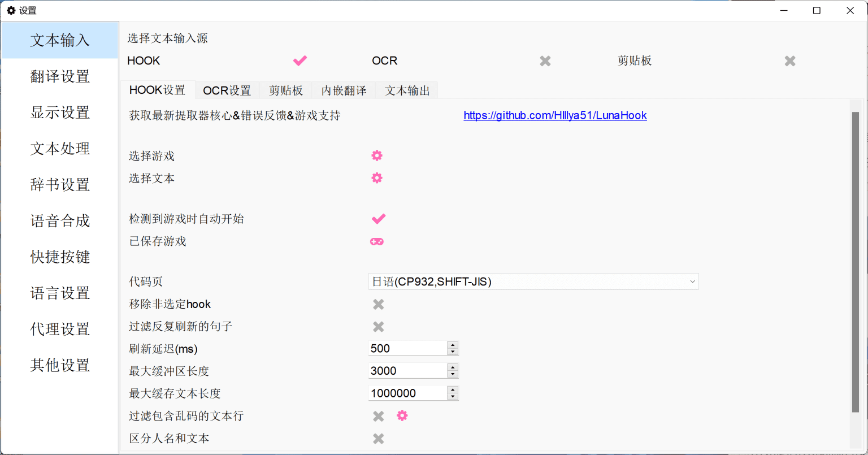Increase 刷新延迟(ms) with up arrow
This screenshot has width=868, height=455.
452,345
